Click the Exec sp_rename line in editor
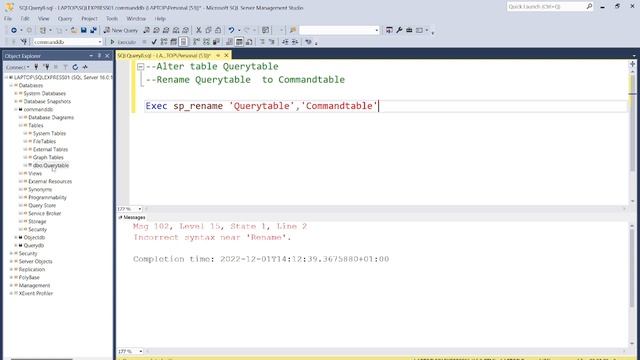The height and width of the screenshot is (360, 640). (262, 106)
